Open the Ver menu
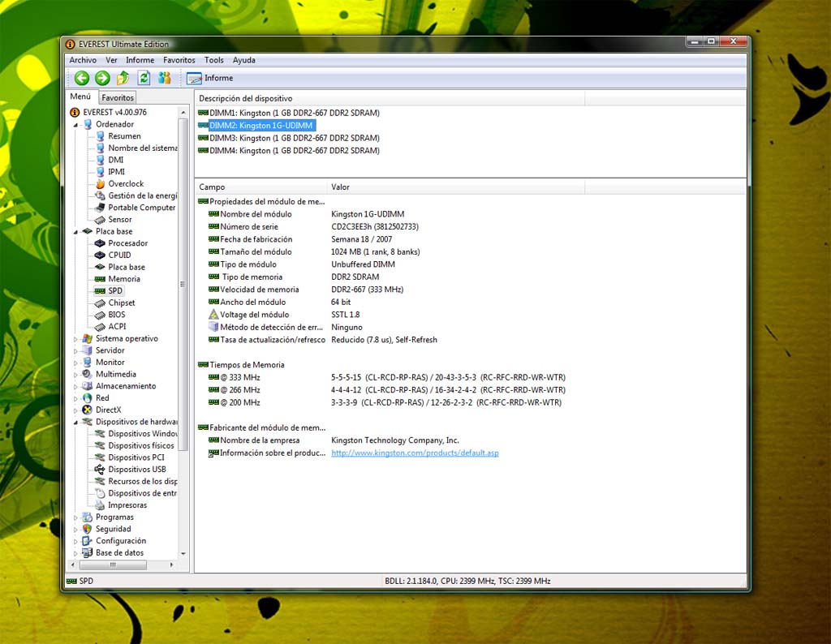831x644 pixels. [110, 60]
